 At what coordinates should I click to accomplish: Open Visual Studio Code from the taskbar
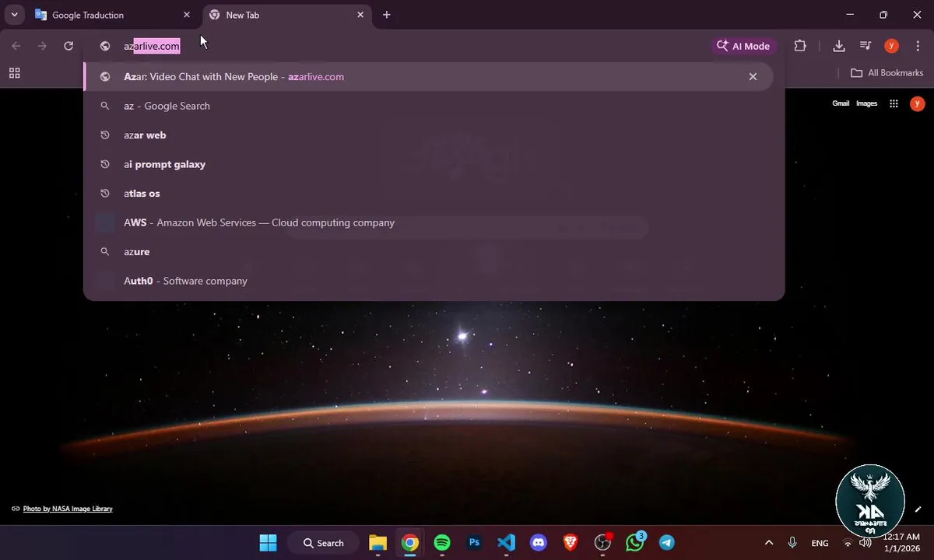point(506,543)
